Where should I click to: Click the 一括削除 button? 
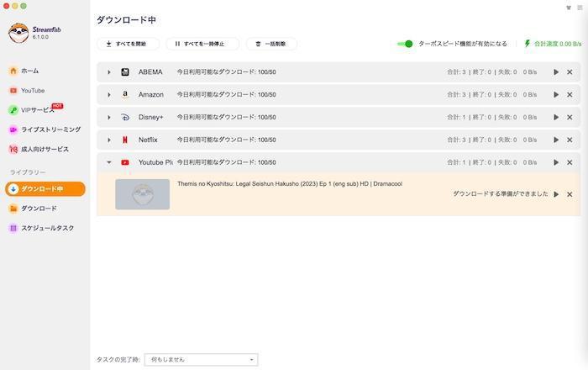coord(271,44)
